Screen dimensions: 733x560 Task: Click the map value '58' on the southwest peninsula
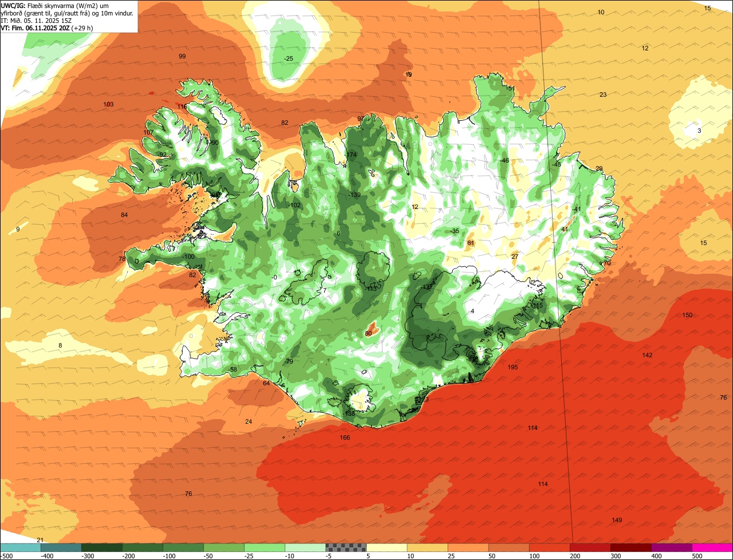pos(233,369)
